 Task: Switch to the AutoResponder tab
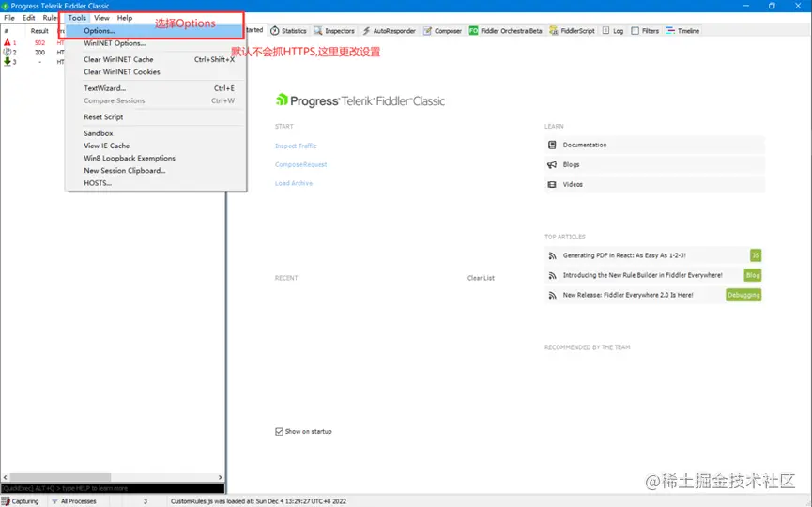coord(389,31)
